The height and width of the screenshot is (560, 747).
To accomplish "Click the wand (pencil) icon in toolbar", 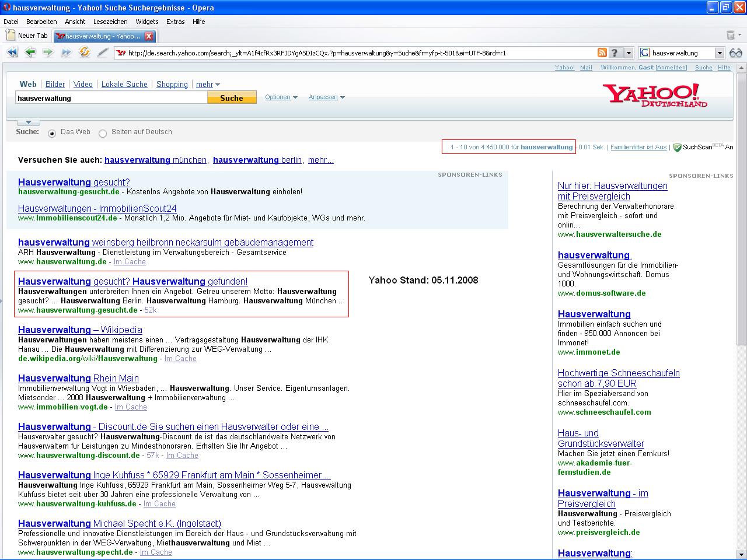I will point(103,52).
